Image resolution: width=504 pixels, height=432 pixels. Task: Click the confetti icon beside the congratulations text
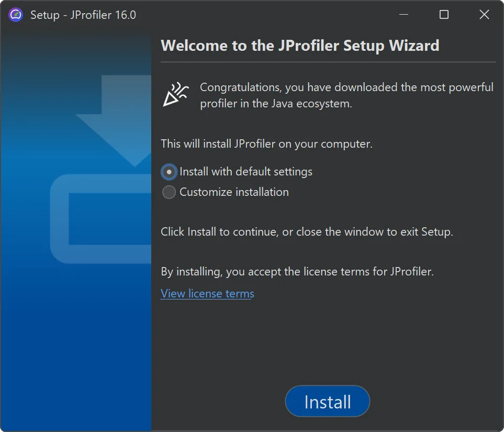[x=177, y=94]
